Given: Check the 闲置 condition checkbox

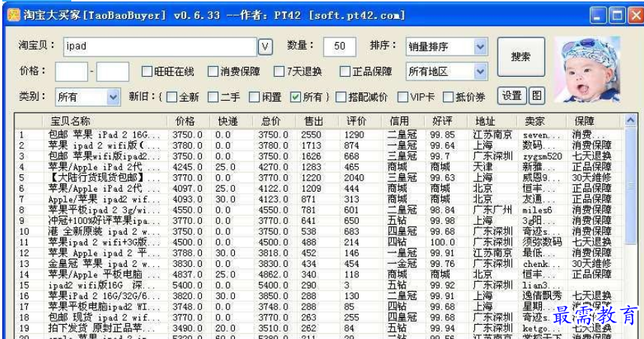Looking at the screenshot, I should tap(254, 97).
